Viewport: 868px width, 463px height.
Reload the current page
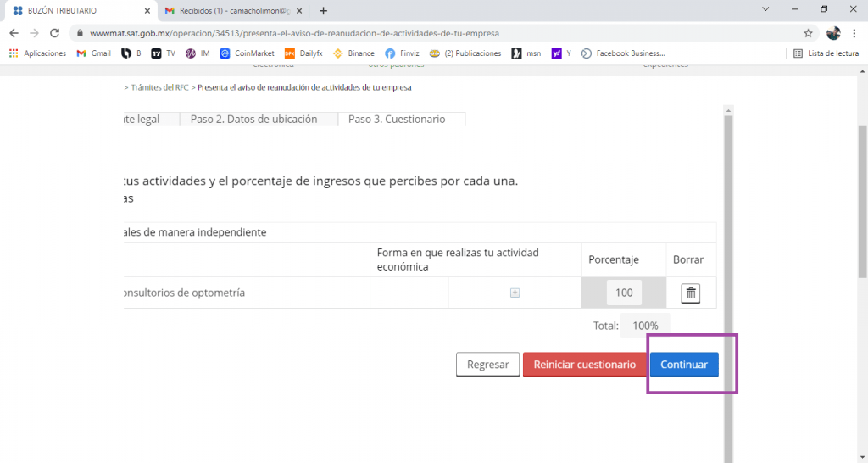coord(54,33)
